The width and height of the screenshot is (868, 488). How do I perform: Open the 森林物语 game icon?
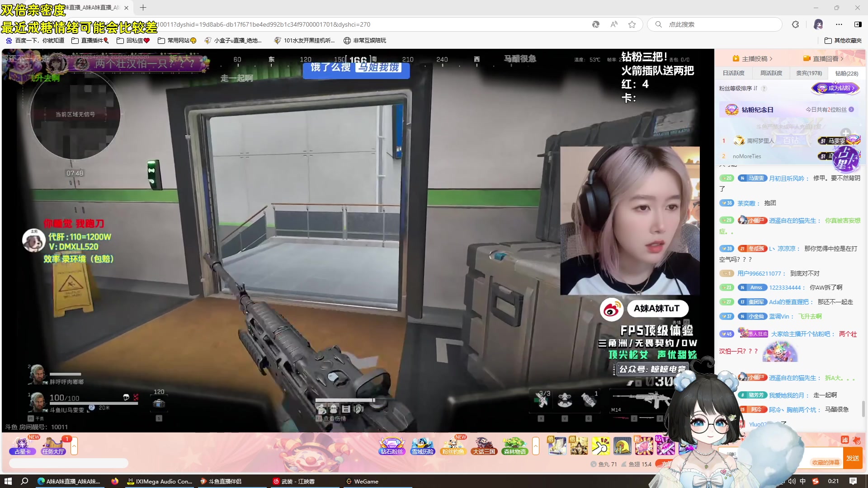pyautogui.click(x=514, y=446)
